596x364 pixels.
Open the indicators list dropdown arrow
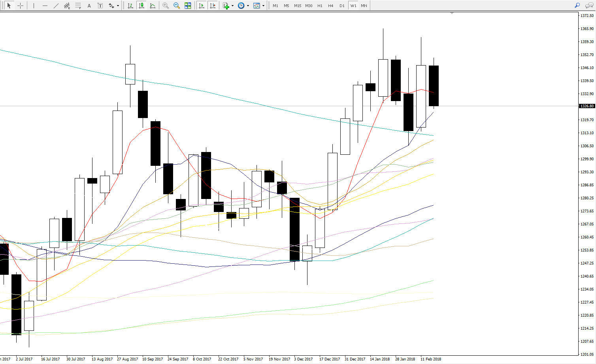point(232,6)
